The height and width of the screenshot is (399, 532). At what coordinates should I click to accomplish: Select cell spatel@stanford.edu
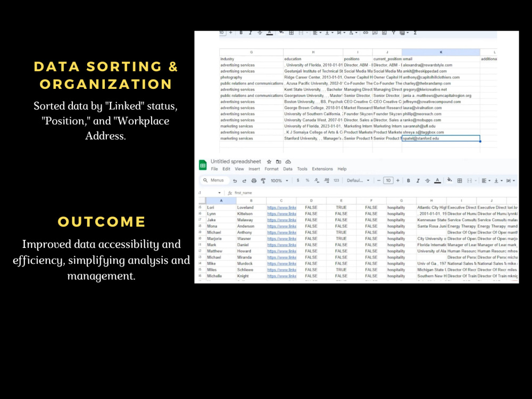click(x=440, y=138)
